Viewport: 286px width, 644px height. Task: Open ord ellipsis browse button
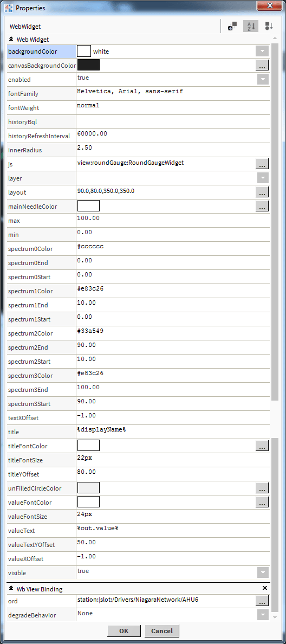pos(262,601)
